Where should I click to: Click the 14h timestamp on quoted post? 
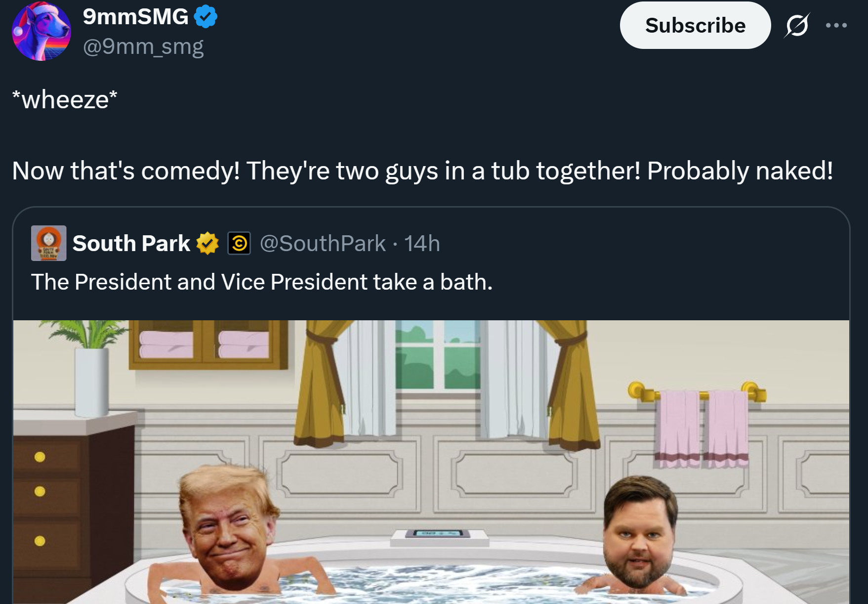point(422,243)
